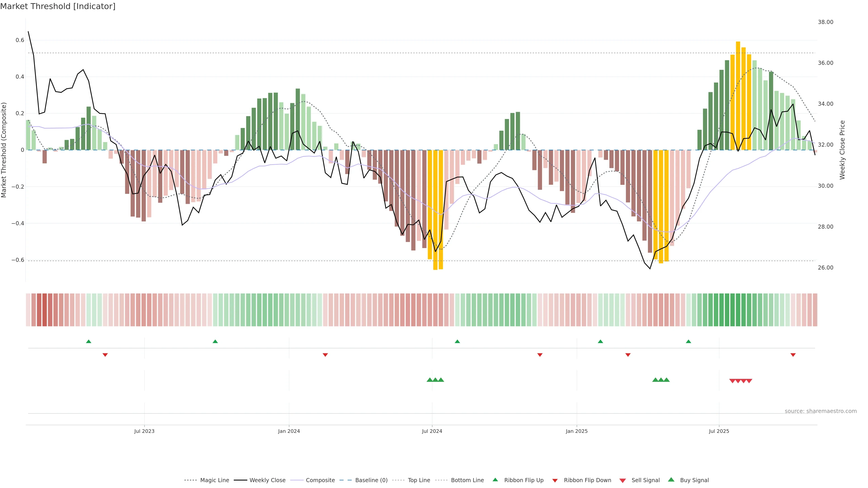Click the Market Threshold [Indicator] chart title
The width and height of the screenshot is (868, 488).
coord(58,6)
